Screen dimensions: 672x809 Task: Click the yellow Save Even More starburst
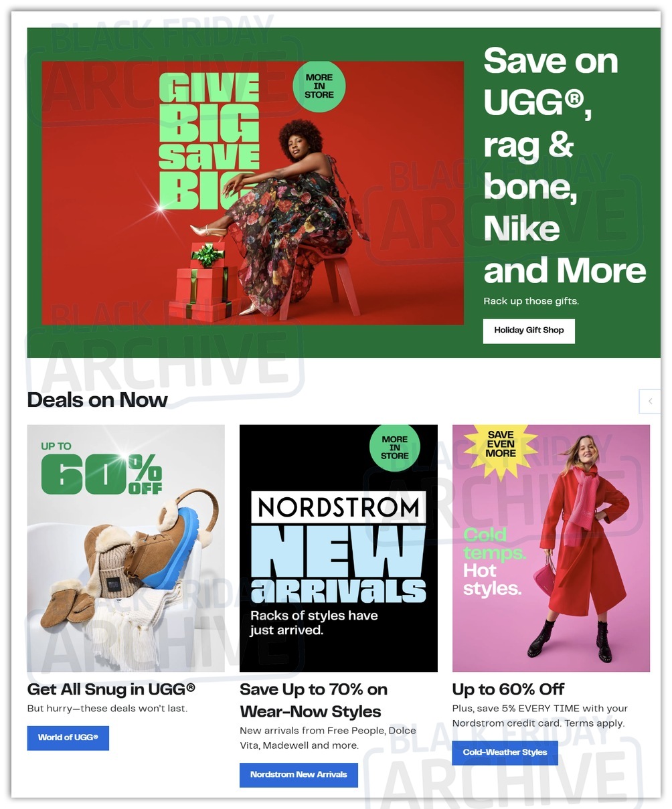(x=500, y=444)
